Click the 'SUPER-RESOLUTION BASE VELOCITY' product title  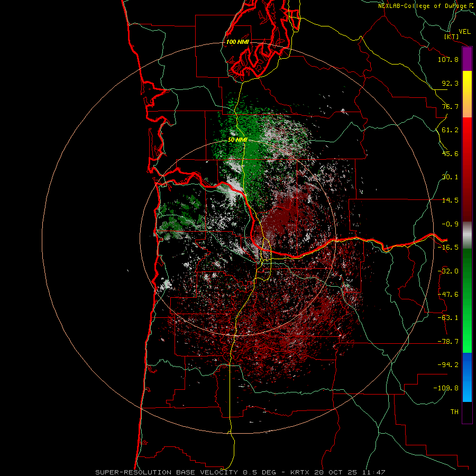tap(167, 472)
